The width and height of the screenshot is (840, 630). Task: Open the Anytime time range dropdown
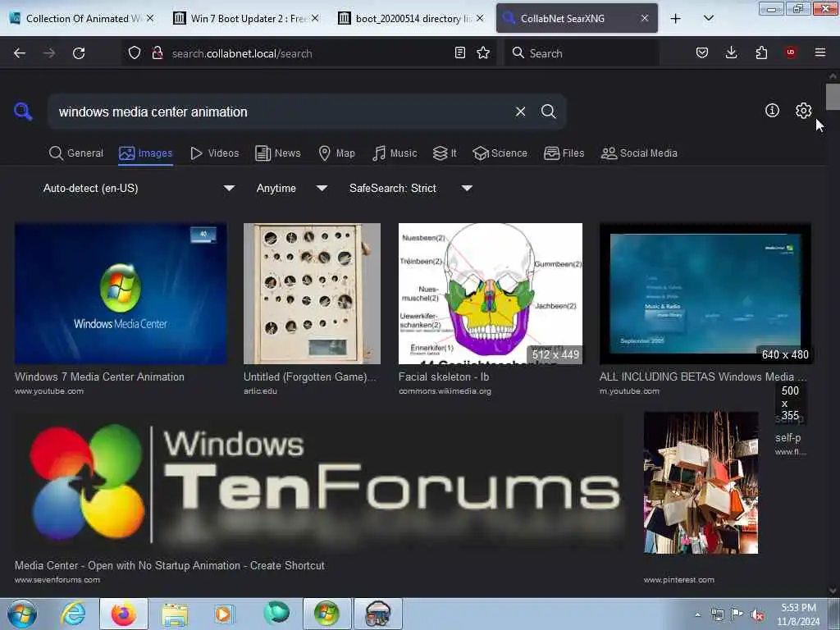point(291,188)
